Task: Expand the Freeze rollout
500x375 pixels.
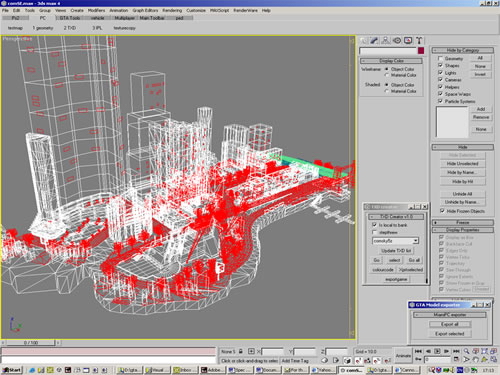Action: pyautogui.click(x=463, y=222)
